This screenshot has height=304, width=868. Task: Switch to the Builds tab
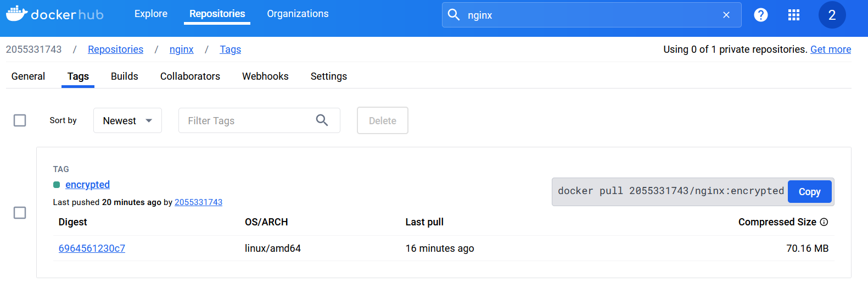pos(125,76)
